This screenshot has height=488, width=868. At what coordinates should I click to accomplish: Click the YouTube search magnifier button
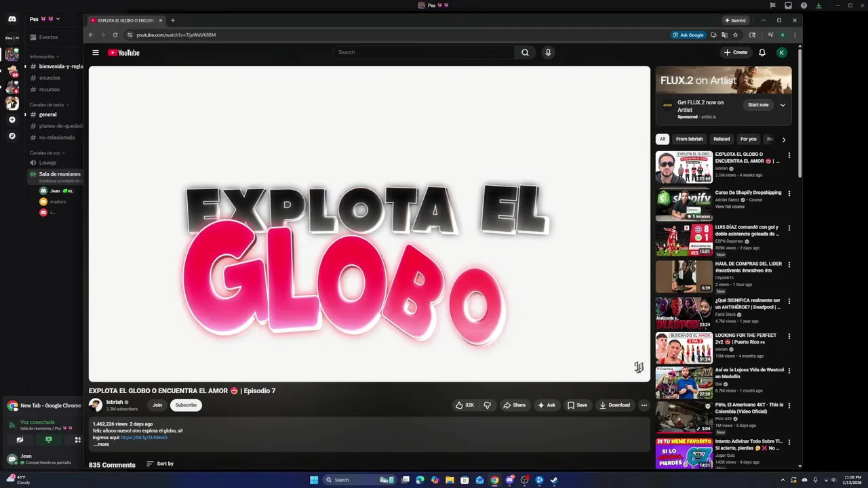(x=525, y=52)
